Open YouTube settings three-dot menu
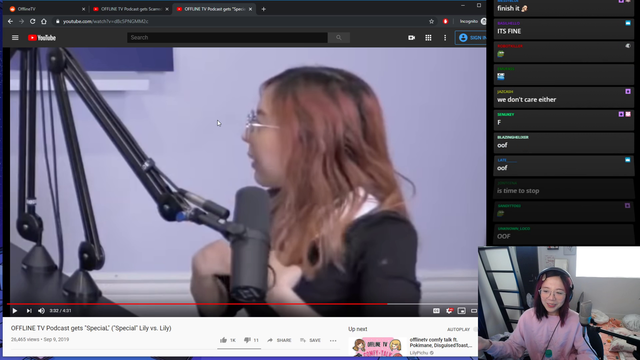 445,38
